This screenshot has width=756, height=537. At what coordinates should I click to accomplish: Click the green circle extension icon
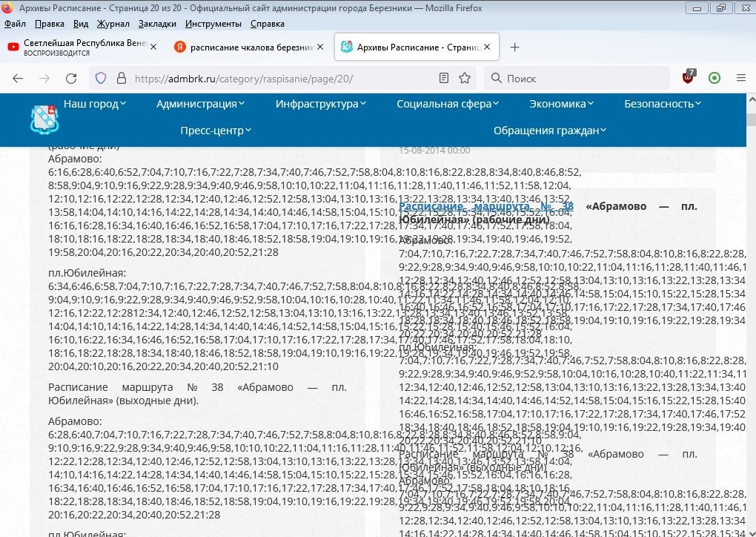tap(714, 78)
